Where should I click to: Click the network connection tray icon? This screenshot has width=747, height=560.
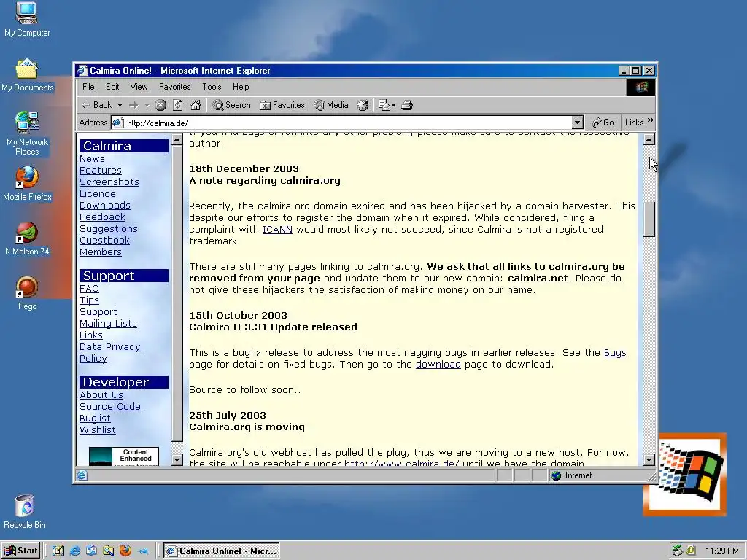click(678, 551)
